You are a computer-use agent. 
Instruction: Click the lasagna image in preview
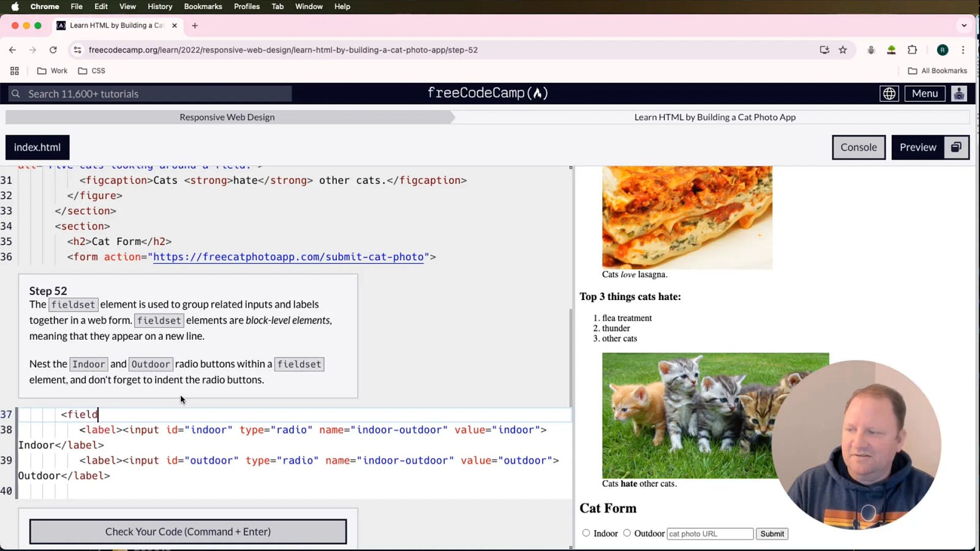click(687, 217)
